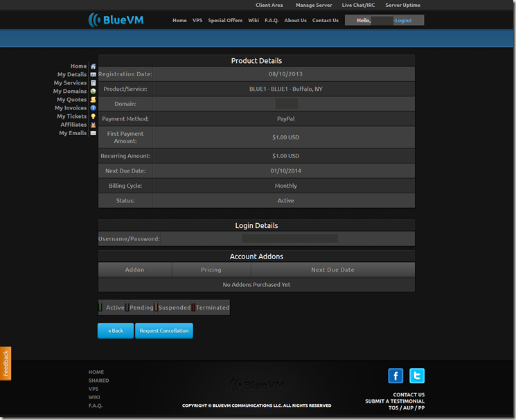Select F.A.Q. in the main navigation

click(x=272, y=20)
